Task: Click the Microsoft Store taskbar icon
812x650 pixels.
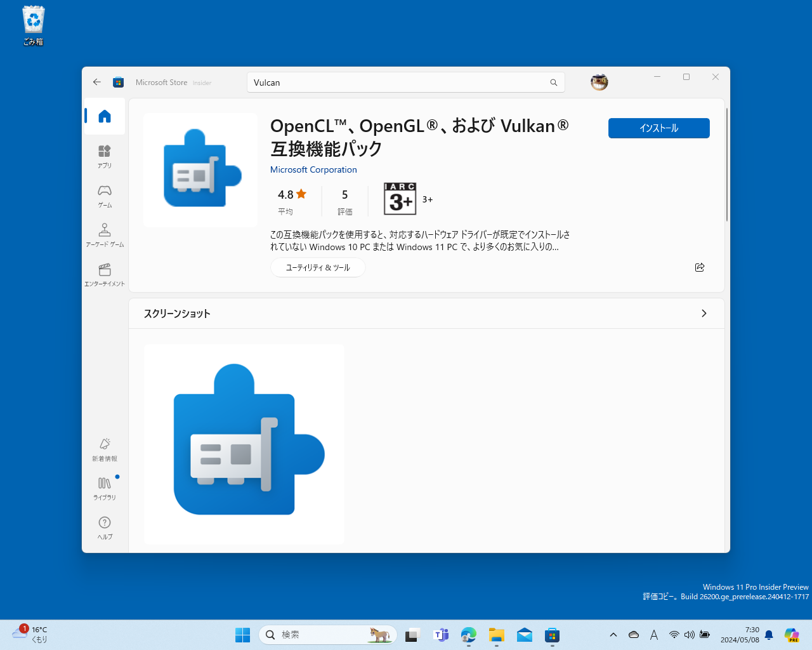Action: [x=553, y=635]
